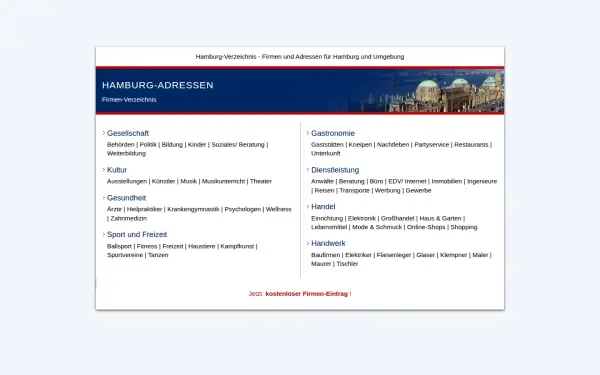Open Büro subcategory
600x375 pixels.
pyautogui.click(x=376, y=181)
